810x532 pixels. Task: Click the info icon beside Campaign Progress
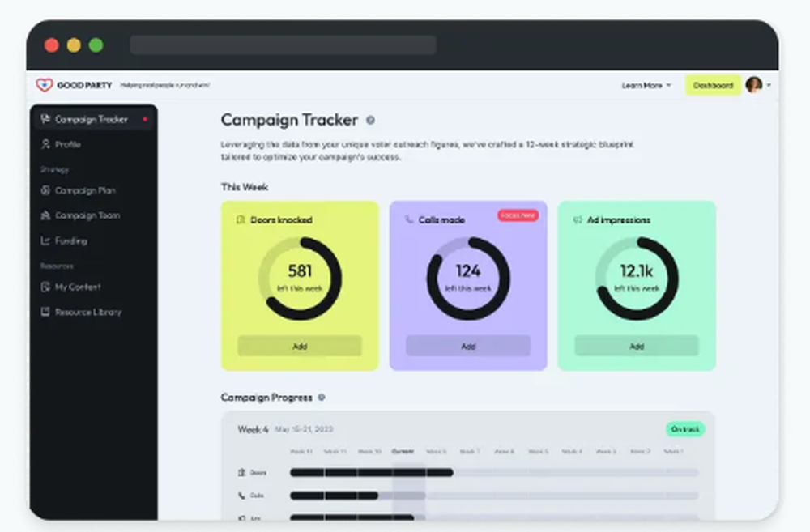click(322, 398)
